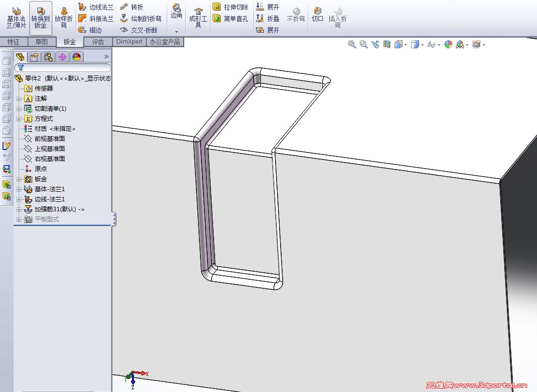This screenshot has height=392, width=537.
Task: Open the ConfigurationManager tab
Action: (48, 57)
